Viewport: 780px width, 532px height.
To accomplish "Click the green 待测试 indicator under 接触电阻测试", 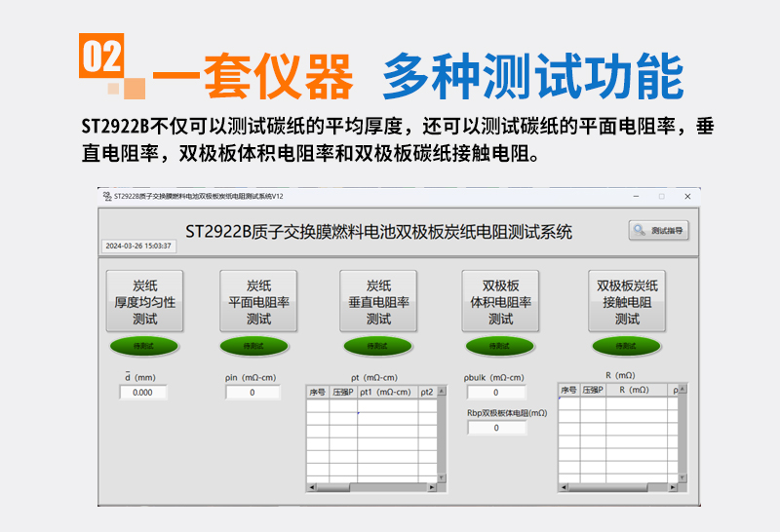I will point(626,346).
